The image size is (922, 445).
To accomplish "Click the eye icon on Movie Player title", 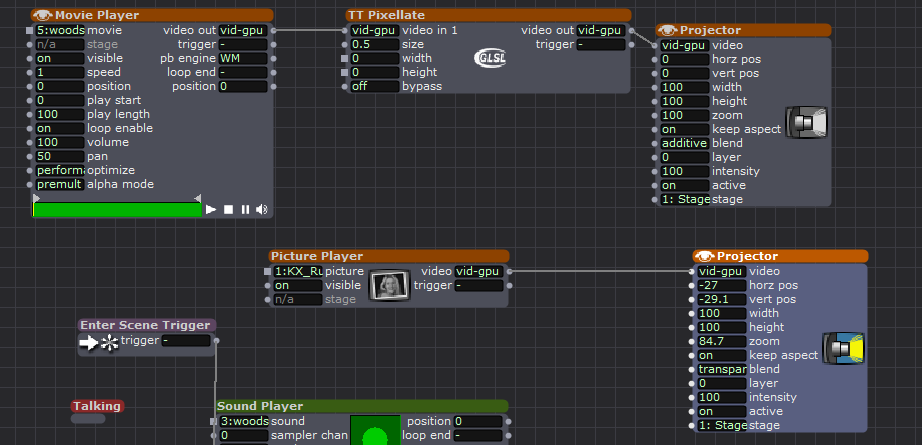I will point(43,15).
